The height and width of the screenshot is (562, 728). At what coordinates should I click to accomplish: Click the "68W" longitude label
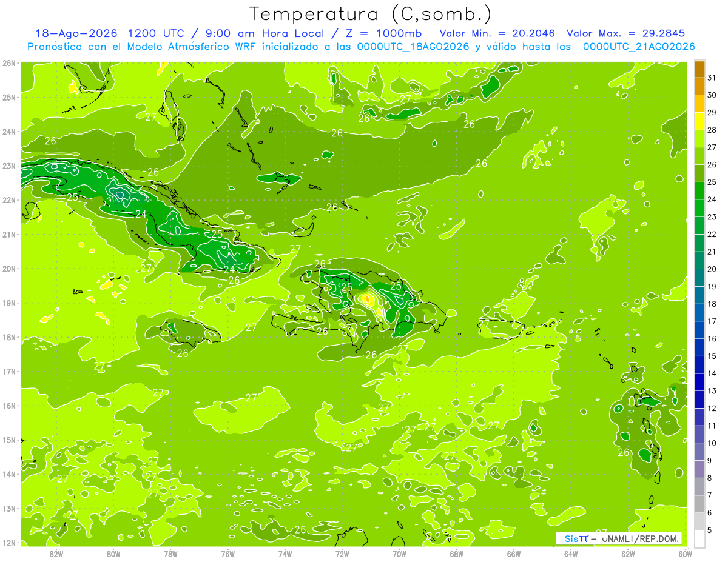coord(457,554)
